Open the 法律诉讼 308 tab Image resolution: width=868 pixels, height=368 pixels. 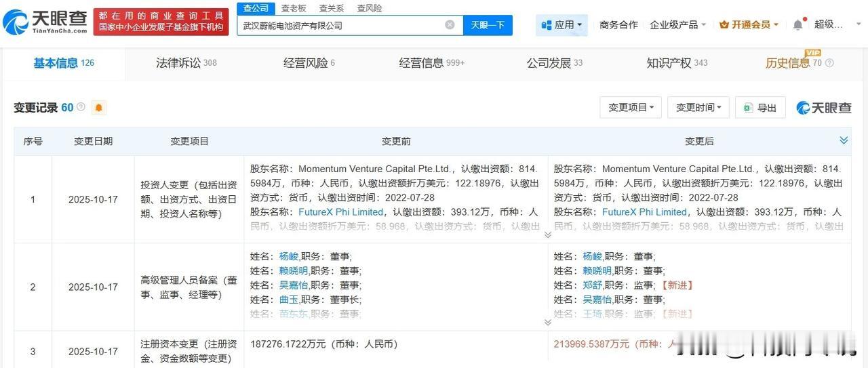pos(186,63)
